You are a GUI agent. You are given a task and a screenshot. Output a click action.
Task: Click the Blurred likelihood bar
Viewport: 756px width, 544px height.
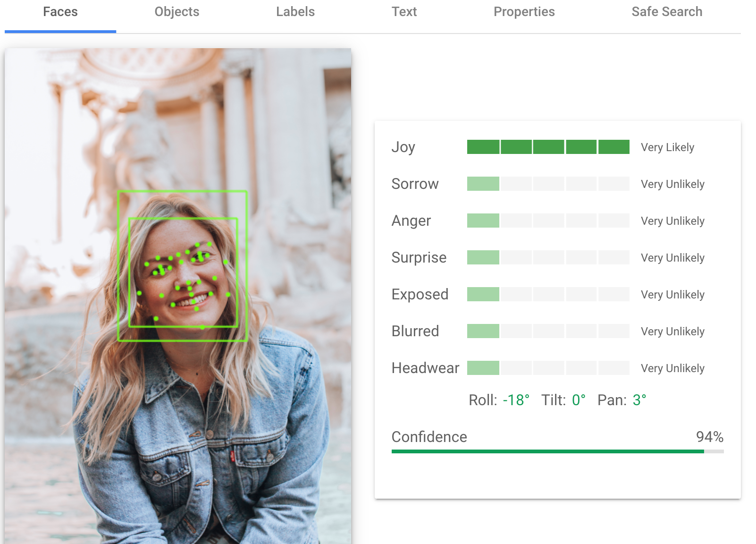tap(547, 331)
